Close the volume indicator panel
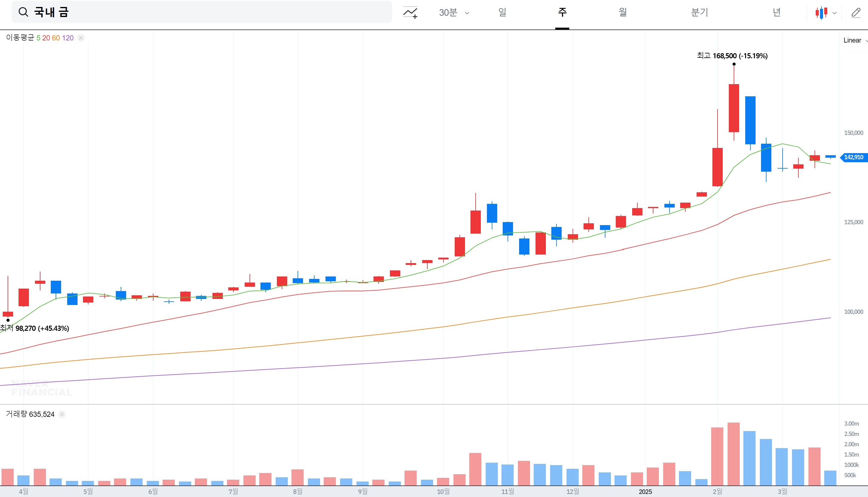 click(62, 414)
